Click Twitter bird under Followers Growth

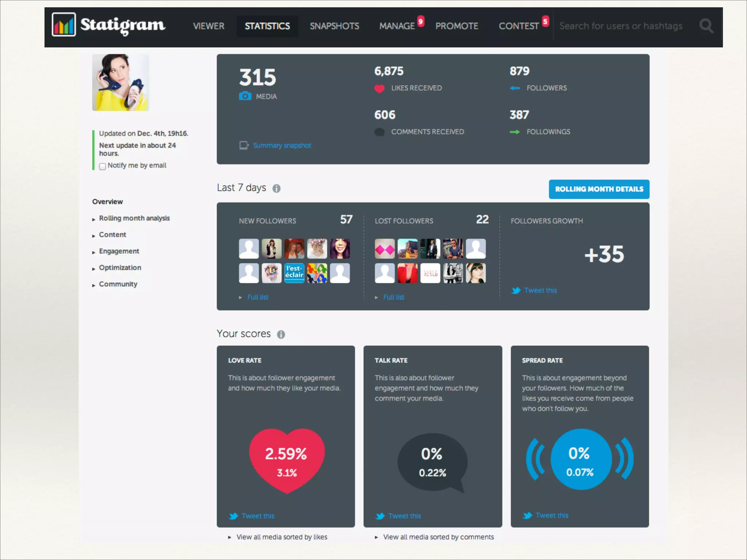click(516, 291)
